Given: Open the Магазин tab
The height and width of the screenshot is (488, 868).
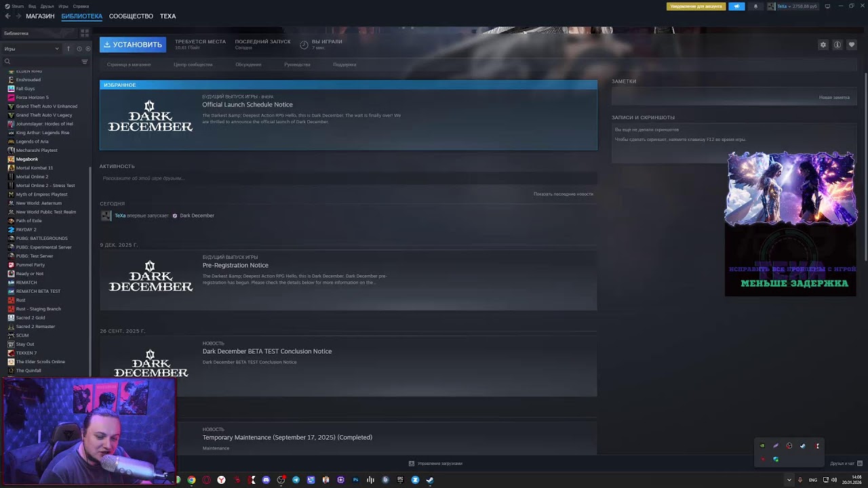Looking at the screenshot, I should [x=40, y=16].
